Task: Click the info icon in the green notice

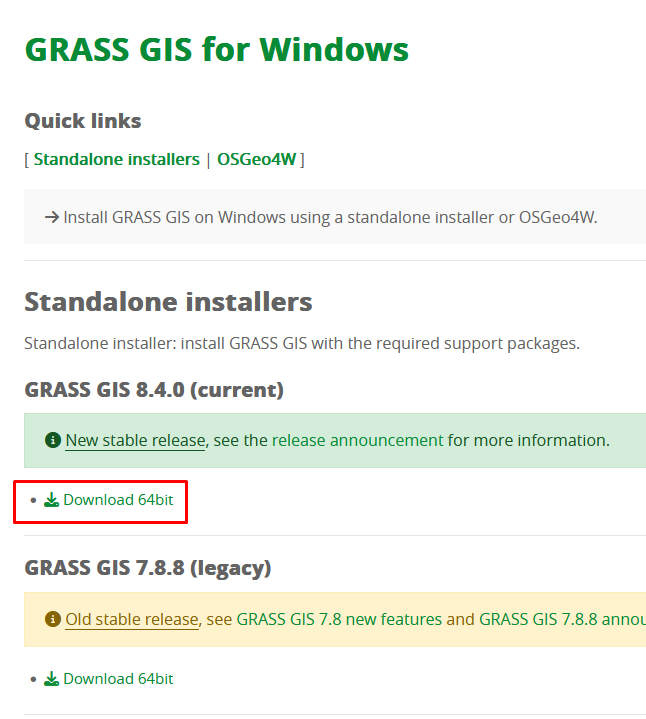Action: point(53,440)
